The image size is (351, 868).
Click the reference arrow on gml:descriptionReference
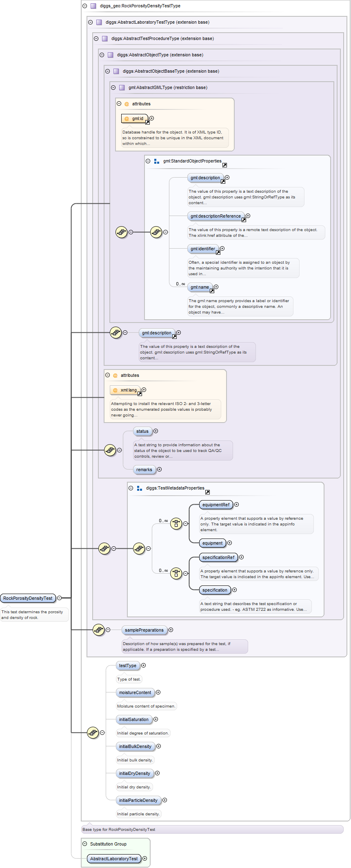tap(244, 220)
